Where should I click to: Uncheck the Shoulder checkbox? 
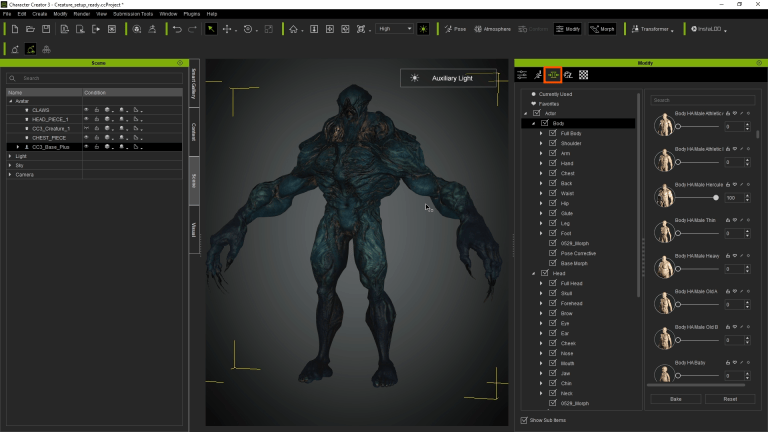(x=552, y=143)
